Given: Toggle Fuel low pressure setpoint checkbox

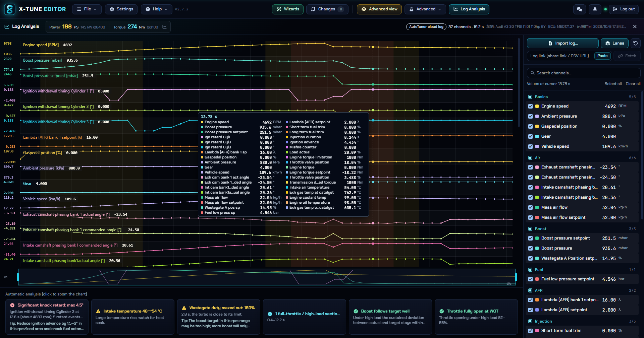Looking at the screenshot, I should click(x=530, y=279).
